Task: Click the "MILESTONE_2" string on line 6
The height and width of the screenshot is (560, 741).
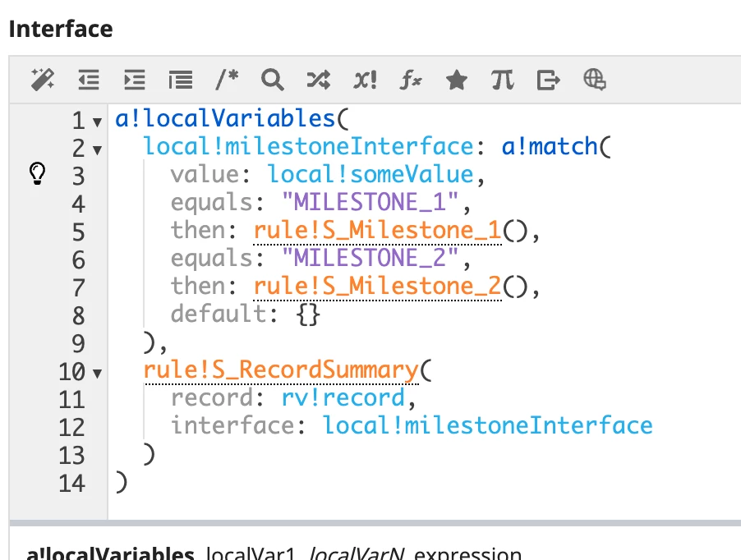Action: coord(370,258)
